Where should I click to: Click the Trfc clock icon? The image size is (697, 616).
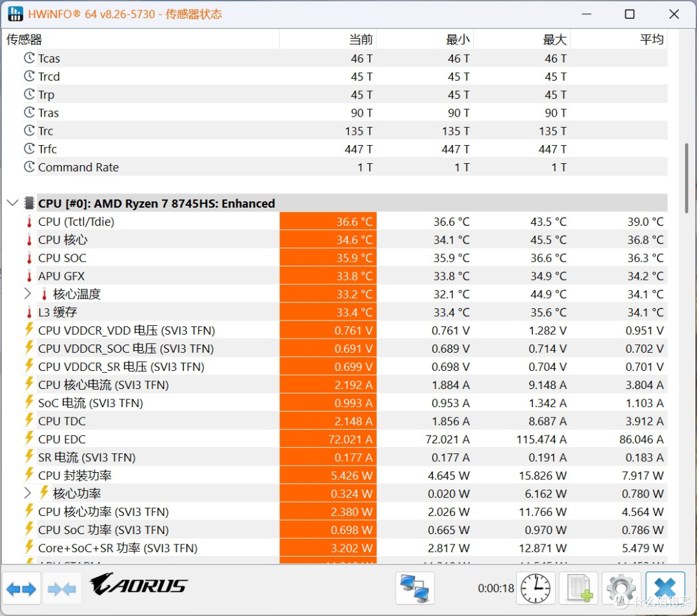(29, 148)
